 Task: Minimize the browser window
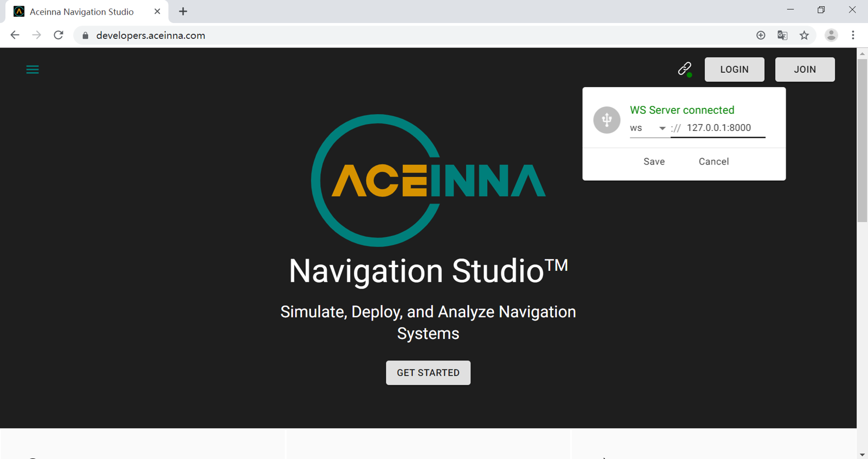pos(790,10)
